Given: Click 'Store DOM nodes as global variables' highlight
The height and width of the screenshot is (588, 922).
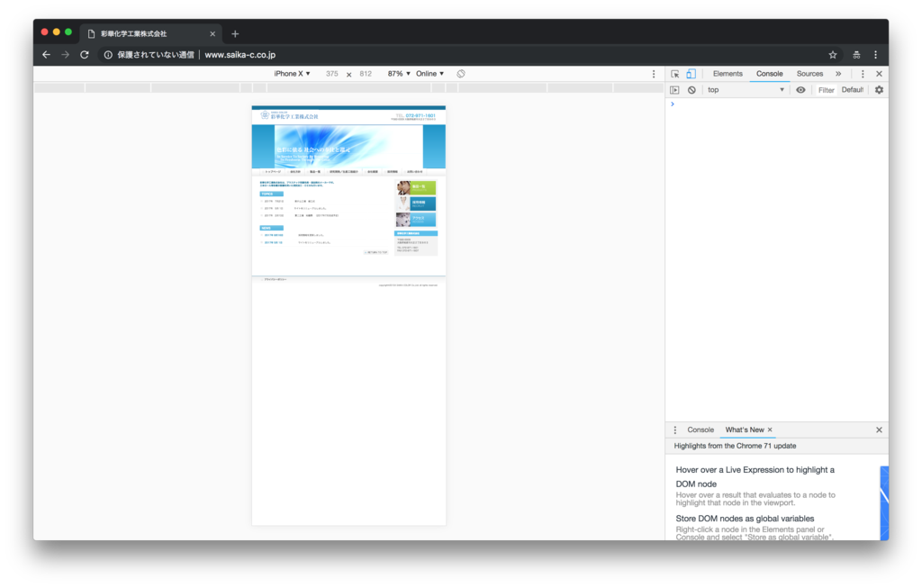Looking at the screenshot, I should point(745,519).
